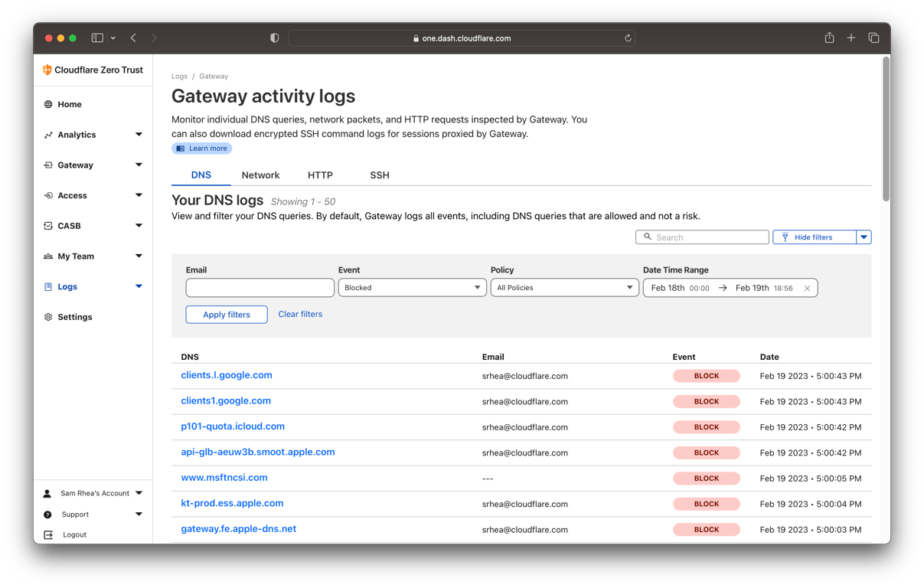Open Safari sidebar options chevron
This screenshot has width=924, height=588.
point(113,38)
